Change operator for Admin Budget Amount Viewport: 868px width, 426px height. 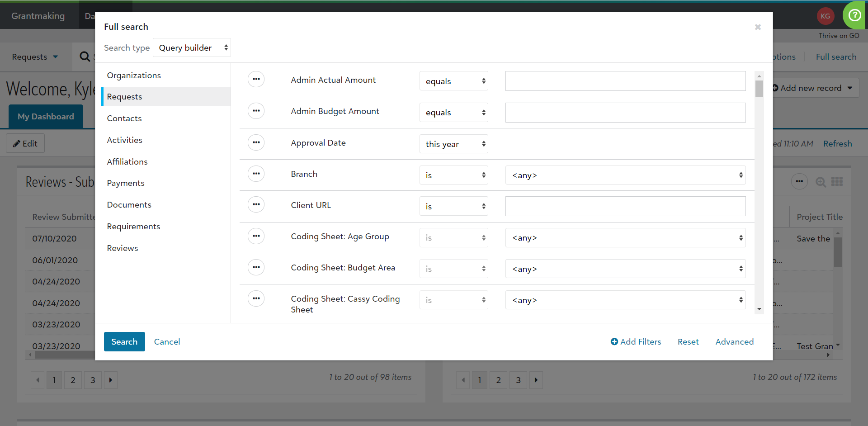pos(453,112)
